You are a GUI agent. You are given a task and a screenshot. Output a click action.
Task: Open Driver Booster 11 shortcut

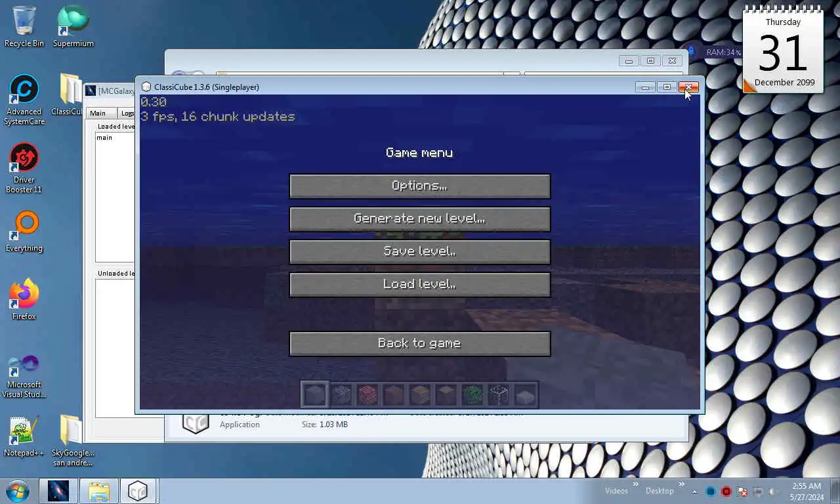[24, 168]
